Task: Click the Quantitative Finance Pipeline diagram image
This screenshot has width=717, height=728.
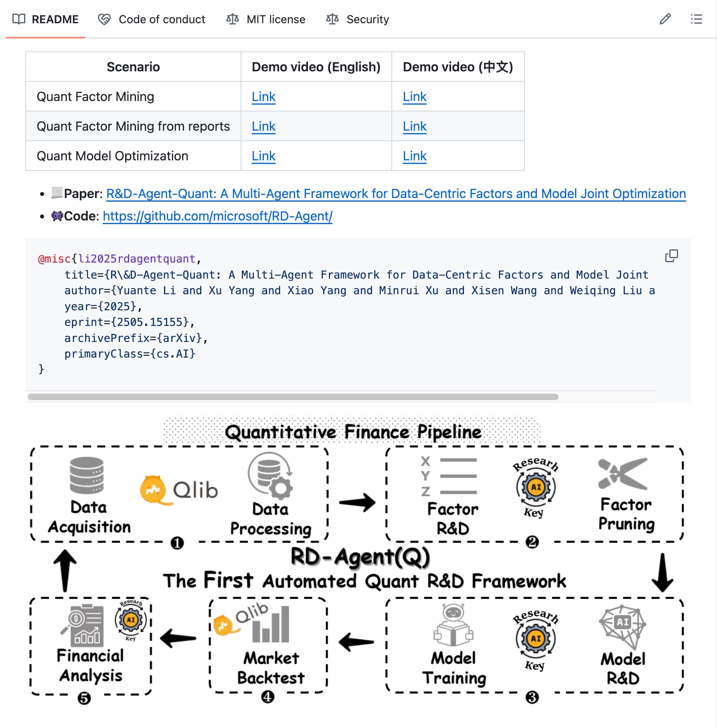Action: (357, 561)
